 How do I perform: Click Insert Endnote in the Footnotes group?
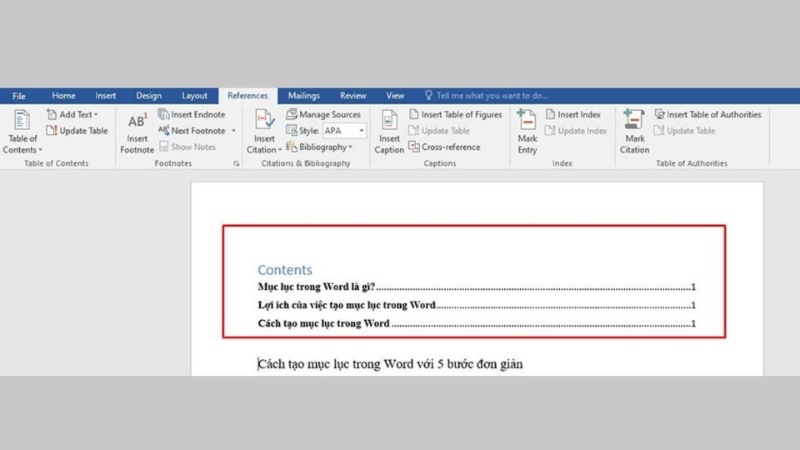coord(197,115)
